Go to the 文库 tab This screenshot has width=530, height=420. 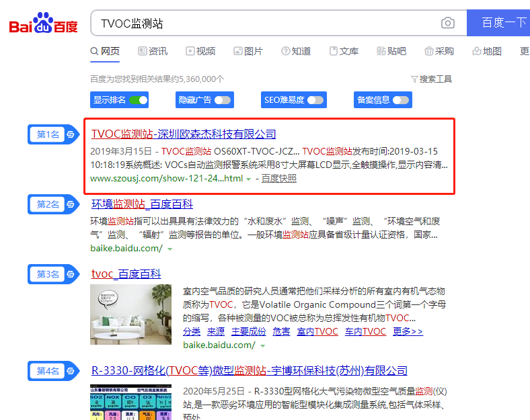tap(344, 51)
